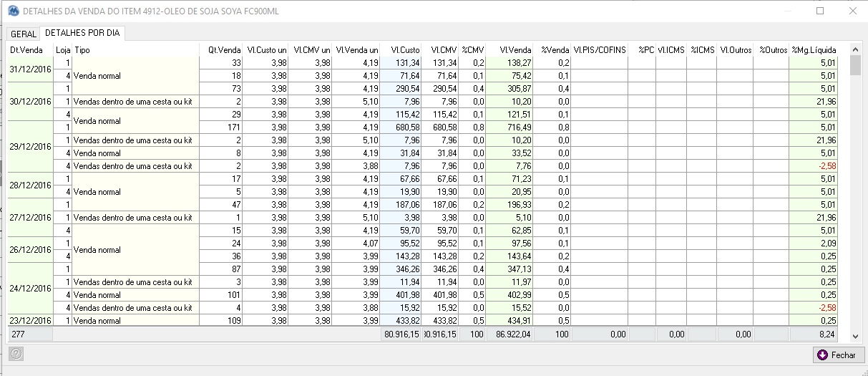Click the total Vl.Venda 86.922,04
The image size is (868, 376).
coord(509,334)
